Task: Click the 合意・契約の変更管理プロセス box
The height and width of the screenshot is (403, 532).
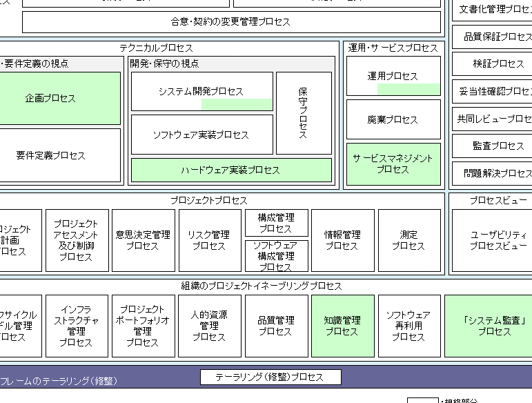Action: (231, 22)
